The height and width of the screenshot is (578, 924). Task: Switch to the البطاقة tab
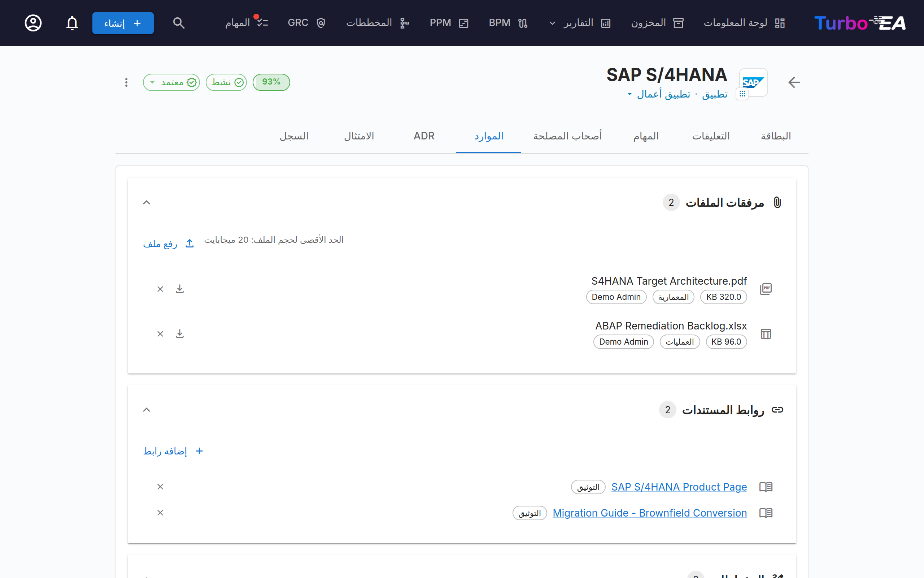tap(775, 136)
